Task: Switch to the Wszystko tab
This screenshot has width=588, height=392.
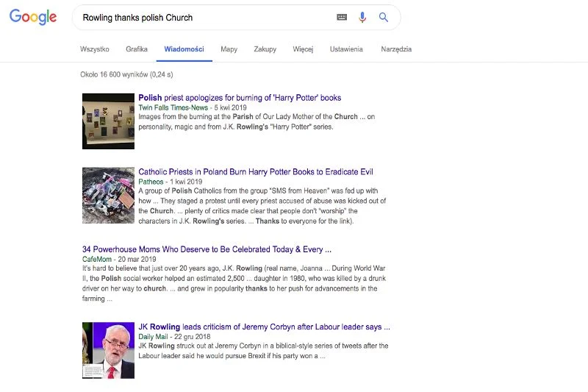Action: 95,49
